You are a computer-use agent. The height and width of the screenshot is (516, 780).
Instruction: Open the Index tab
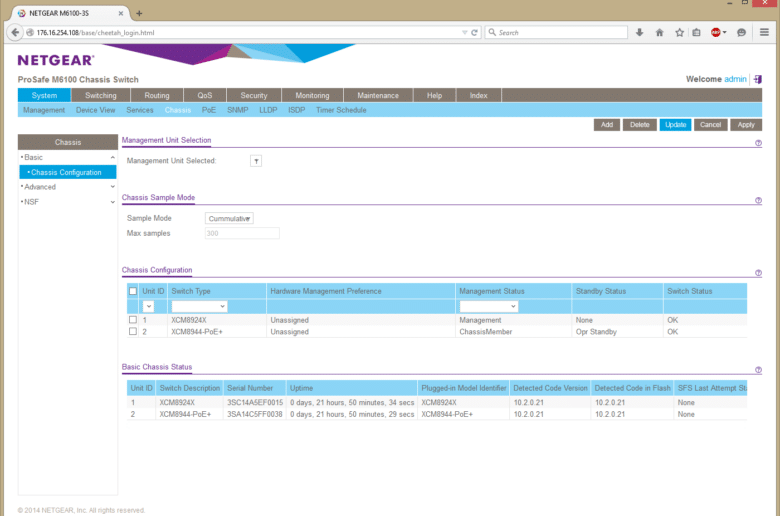[x=479, y=96]
